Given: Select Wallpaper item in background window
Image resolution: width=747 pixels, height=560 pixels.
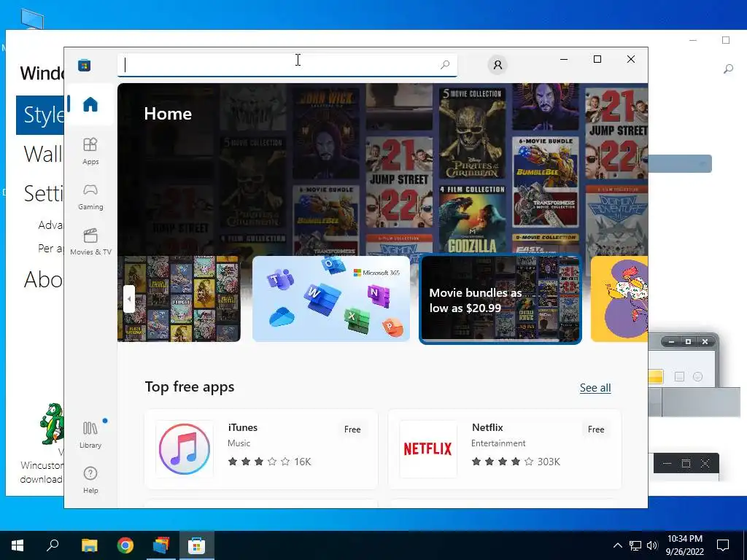Looking at the screenshot, I should coord(43,154).
